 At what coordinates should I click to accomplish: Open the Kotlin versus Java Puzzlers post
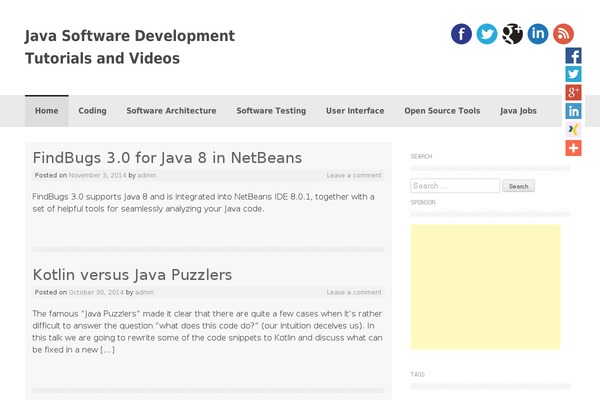point(132,275)
